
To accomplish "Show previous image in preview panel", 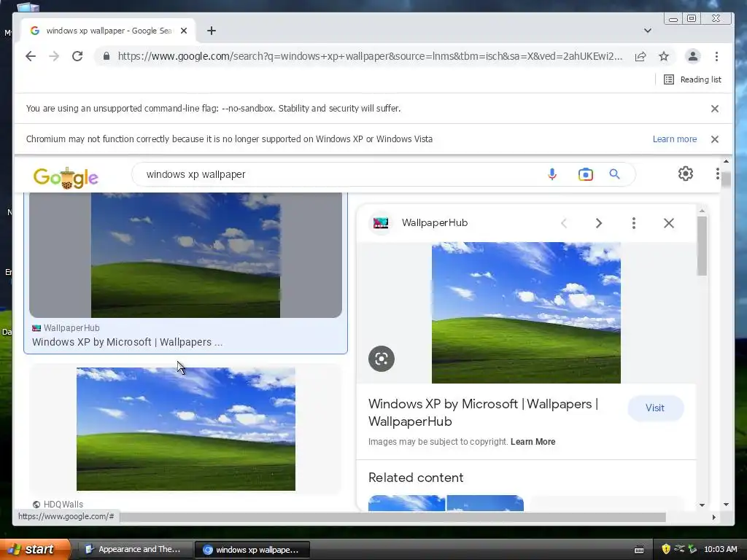I will point(564,223).
